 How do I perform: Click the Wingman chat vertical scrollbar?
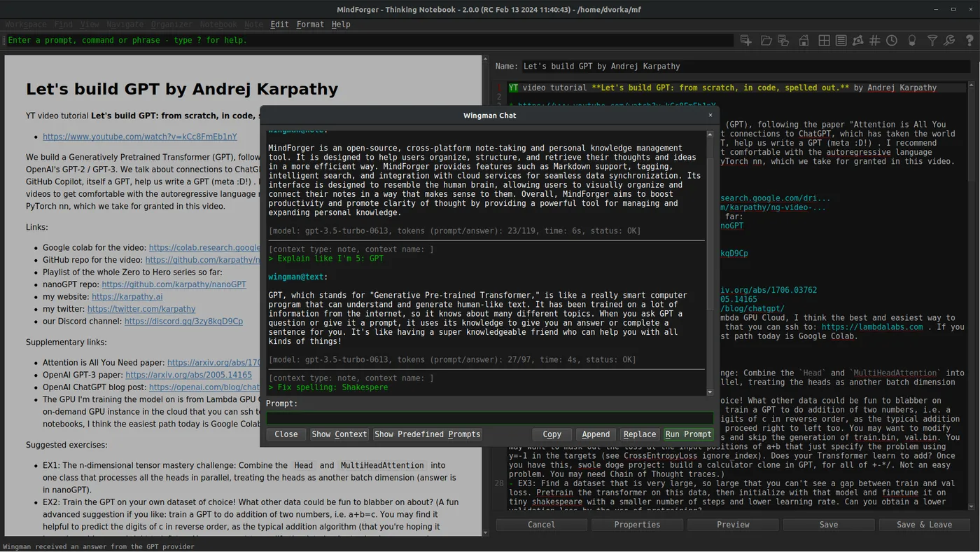click(710, 263)
